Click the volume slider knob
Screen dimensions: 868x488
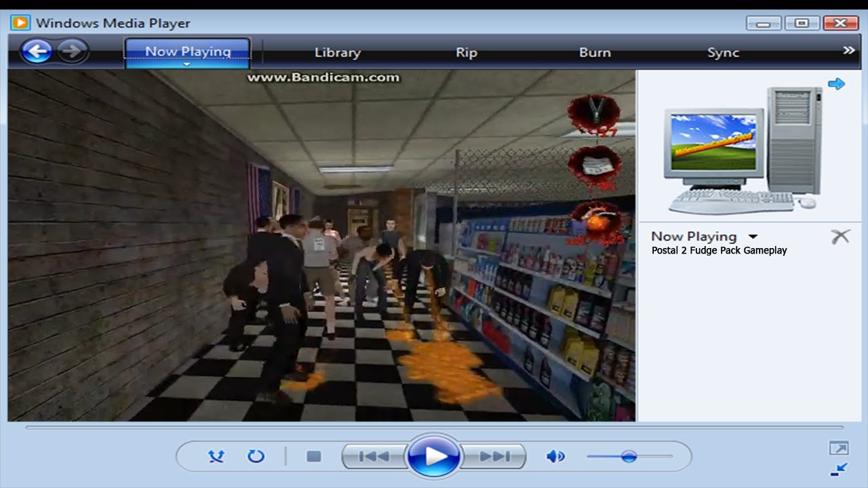tap(629, 456)
